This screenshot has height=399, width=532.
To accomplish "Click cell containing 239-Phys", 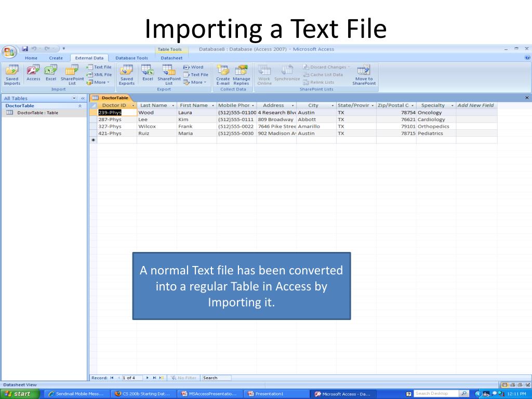I will point(117,113).
